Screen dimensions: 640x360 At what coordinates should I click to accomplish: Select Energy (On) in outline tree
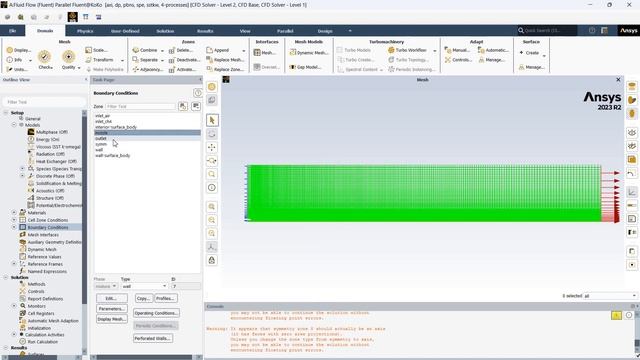(x=47, y=140)
